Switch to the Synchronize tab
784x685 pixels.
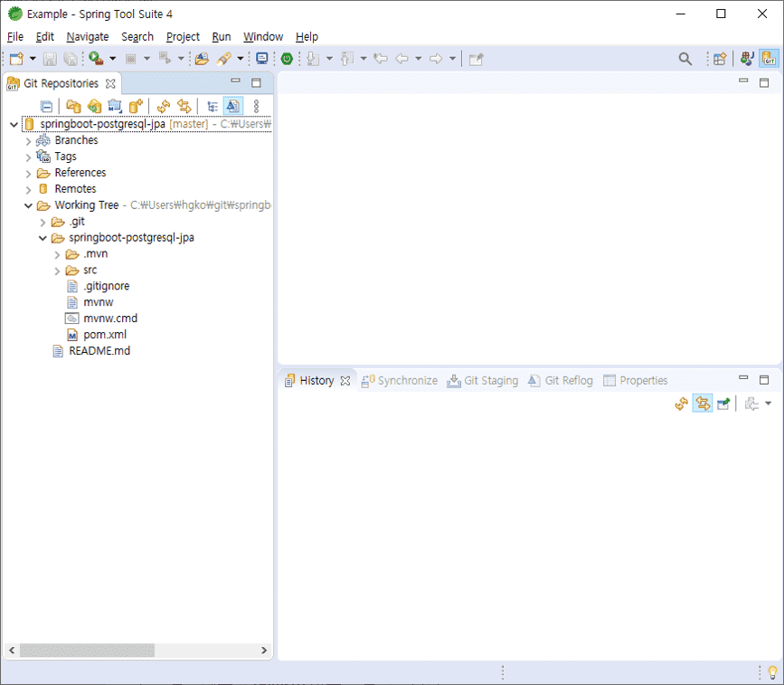click(x=400, y=381)
